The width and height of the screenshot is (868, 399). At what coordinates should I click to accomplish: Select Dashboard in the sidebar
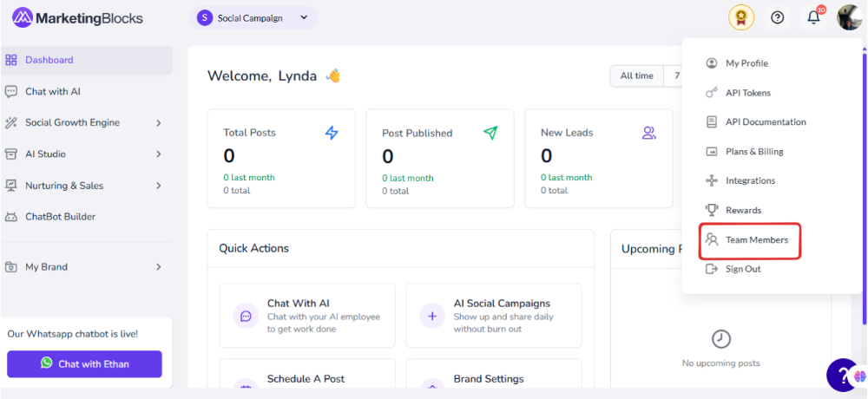point(86,60)
